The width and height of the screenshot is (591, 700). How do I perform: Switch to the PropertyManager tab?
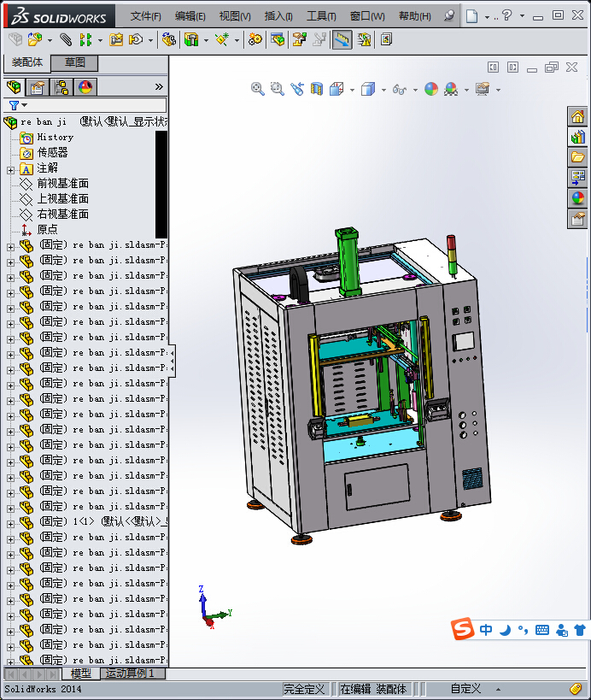[37, 86]
